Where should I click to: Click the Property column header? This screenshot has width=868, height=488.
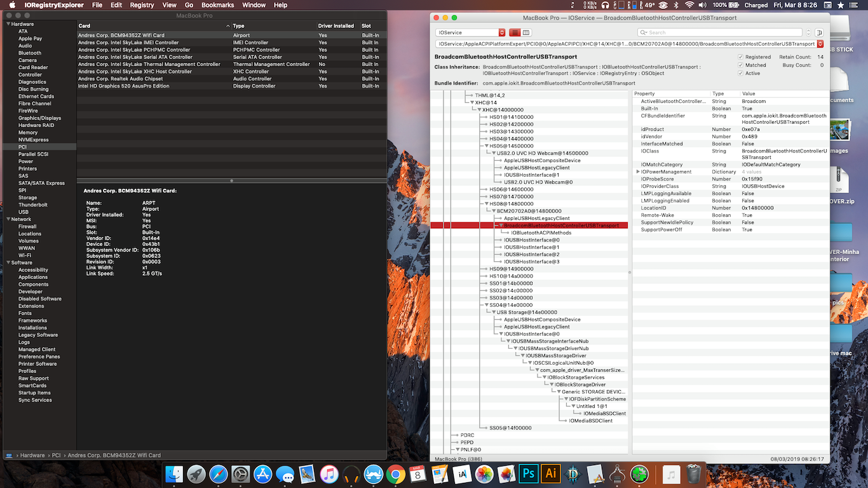point(671,94)
